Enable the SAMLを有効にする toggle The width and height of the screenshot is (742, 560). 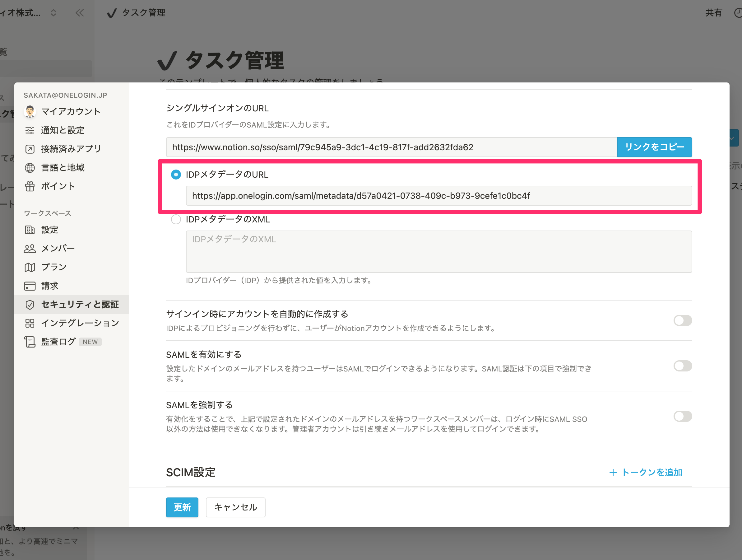click(683, 366)
